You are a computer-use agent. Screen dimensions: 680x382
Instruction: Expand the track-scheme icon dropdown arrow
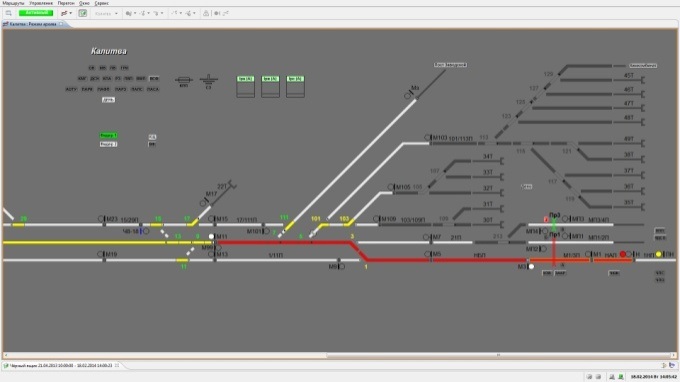click(71, 13)
